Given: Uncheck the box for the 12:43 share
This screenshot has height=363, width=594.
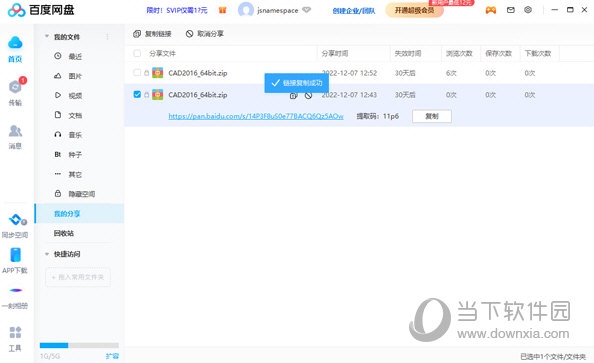Looking at the screenshot, I should [137, 94].
